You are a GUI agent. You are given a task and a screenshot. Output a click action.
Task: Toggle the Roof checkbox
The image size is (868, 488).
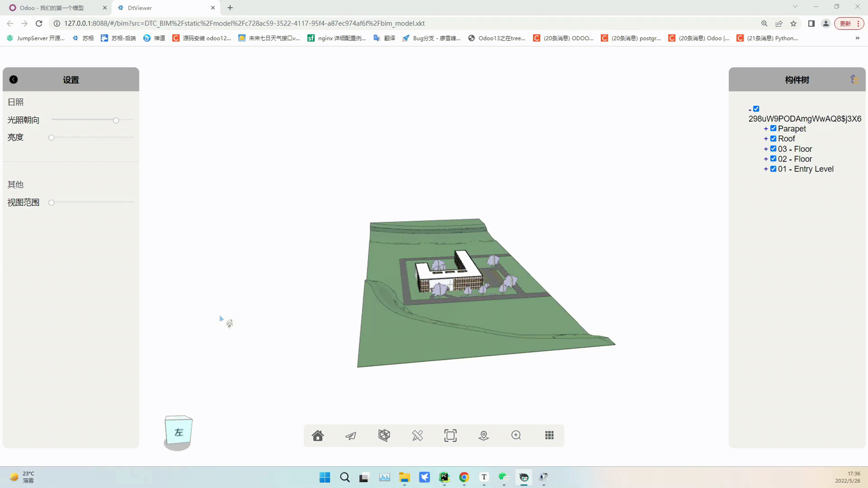tap(773, 138)
